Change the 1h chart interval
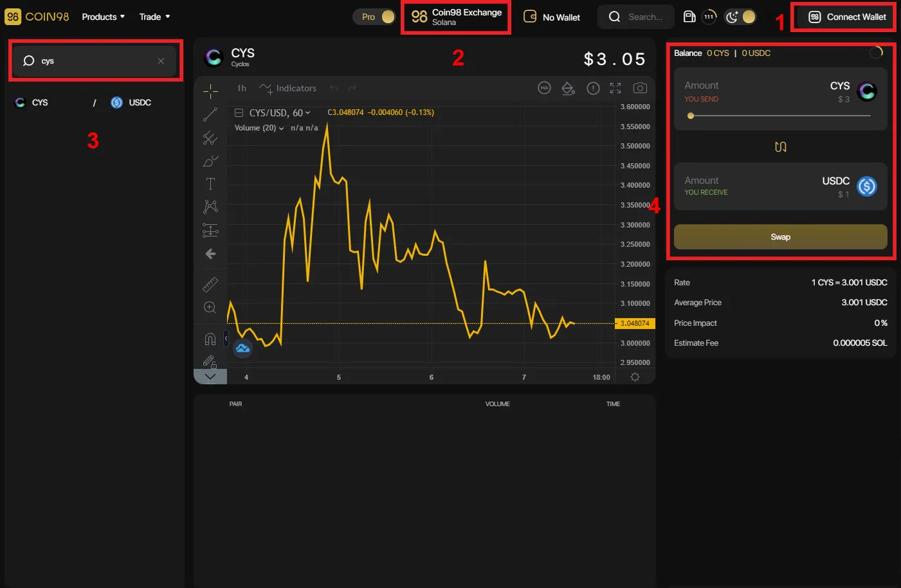This screenshot has width=901, height=588. click(242, 88)
